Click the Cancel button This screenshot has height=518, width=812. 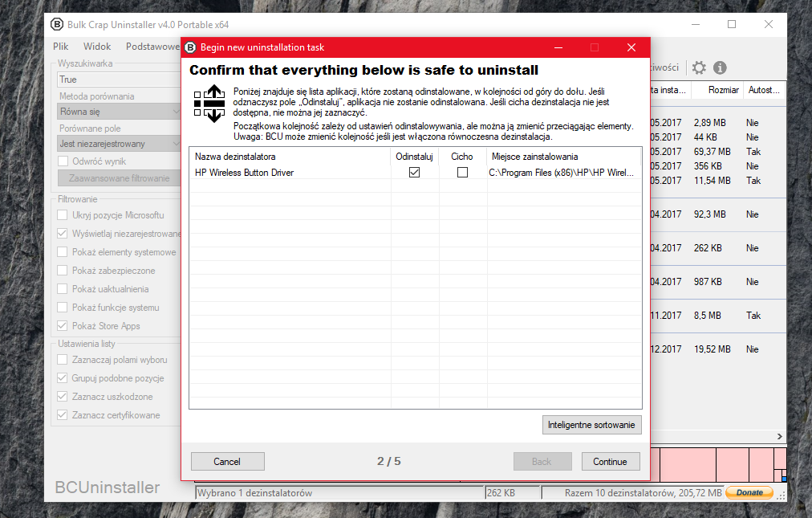(x=227, y=462)
